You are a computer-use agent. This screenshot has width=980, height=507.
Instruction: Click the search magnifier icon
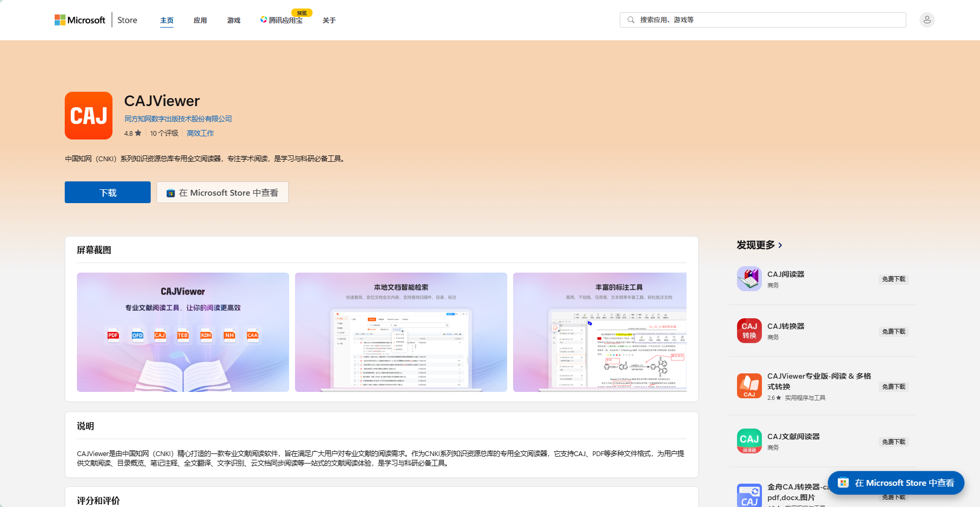[x=631, y=20]
